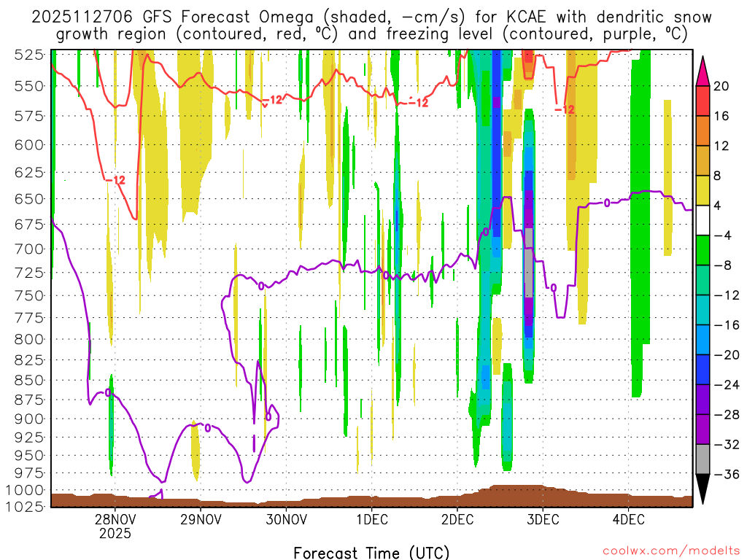Click the white swatch between 4 and -4

pyautogui.click(x=703, y=220)
